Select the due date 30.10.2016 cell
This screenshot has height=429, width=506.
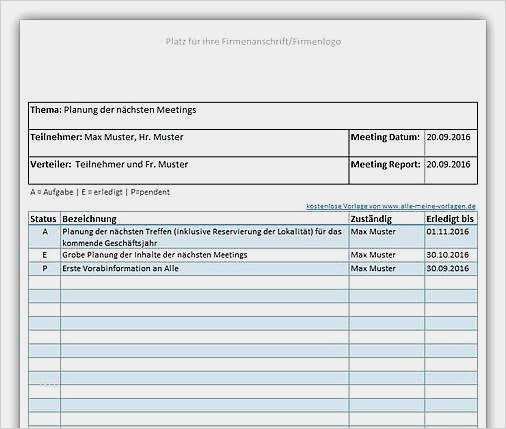tap(451, 255)
